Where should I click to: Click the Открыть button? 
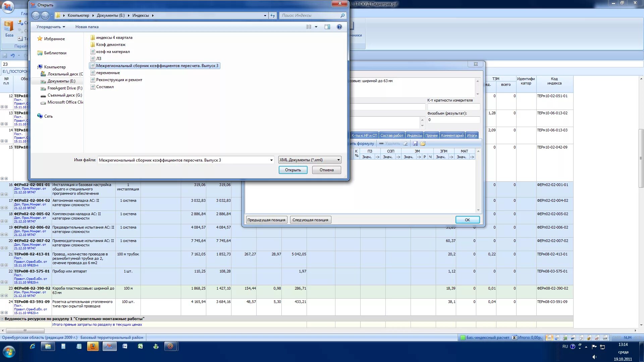(293, 170)
